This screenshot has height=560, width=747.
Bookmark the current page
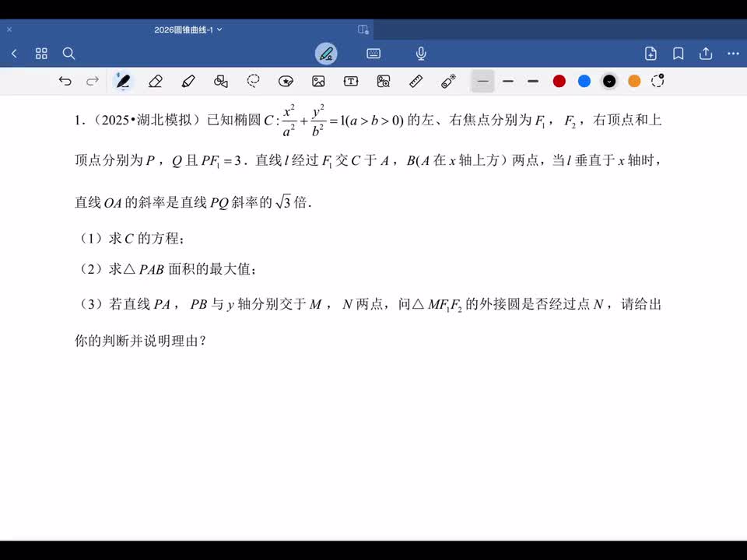tap(678, 54)
